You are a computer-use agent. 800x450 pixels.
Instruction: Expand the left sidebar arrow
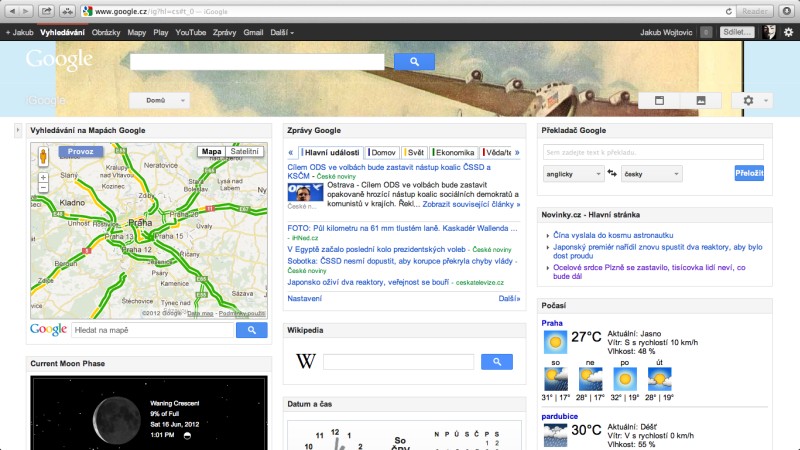tap(18, 131)
